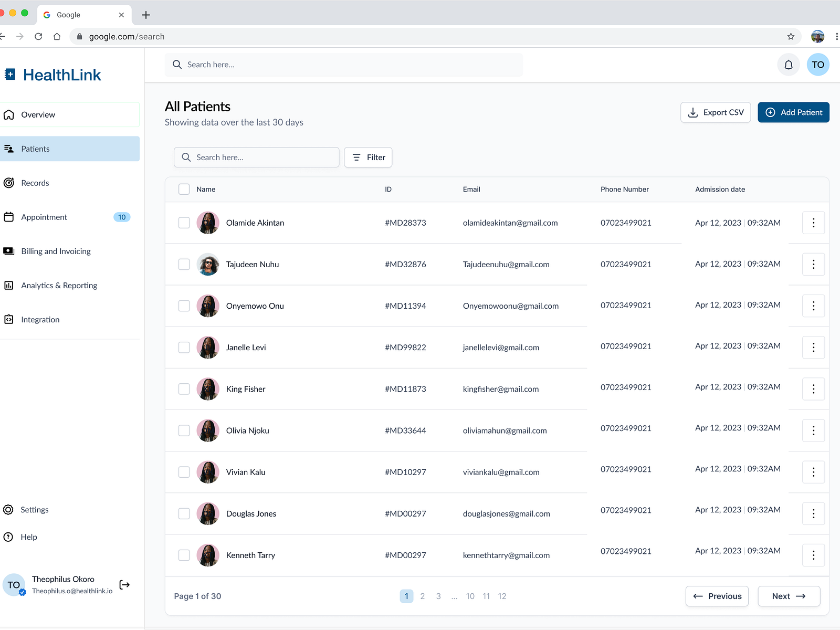Image resolution: width=840 pixels, height=630 pixels.
Task: Select all patients with the header checkbox
Action: 184,189
